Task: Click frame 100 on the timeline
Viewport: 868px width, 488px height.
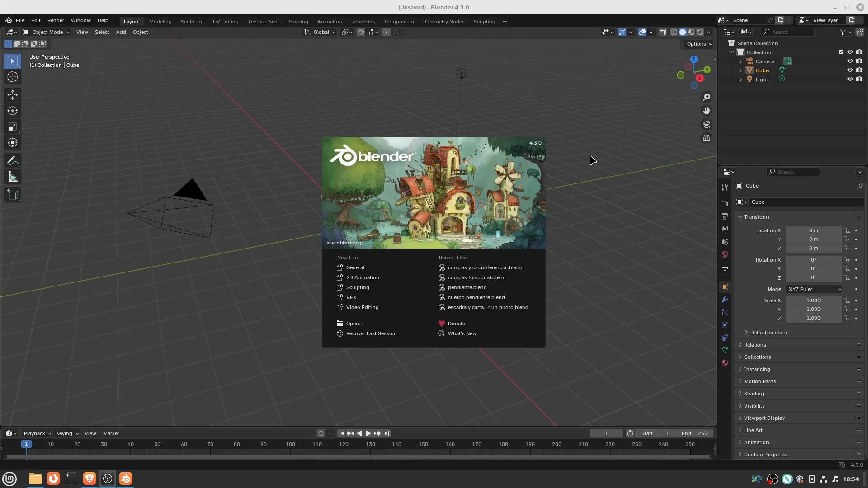Action: 290,445
